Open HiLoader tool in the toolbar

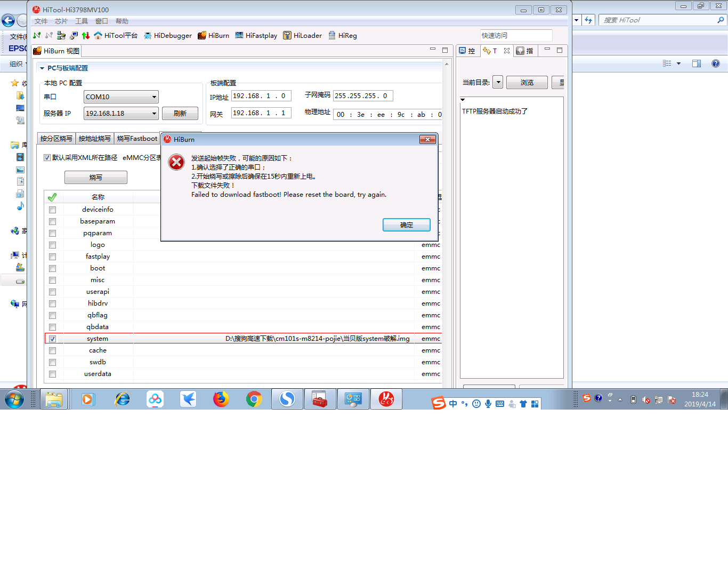pos(302,36)
